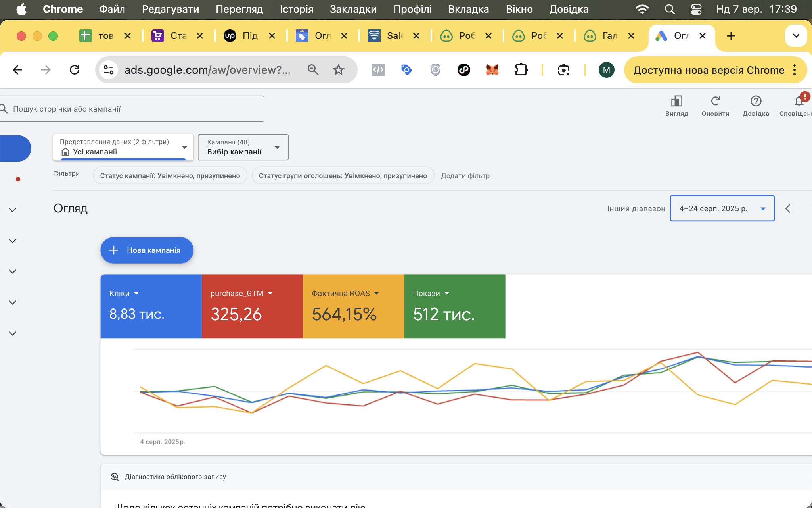Open the site info icon in address bar

109,70
